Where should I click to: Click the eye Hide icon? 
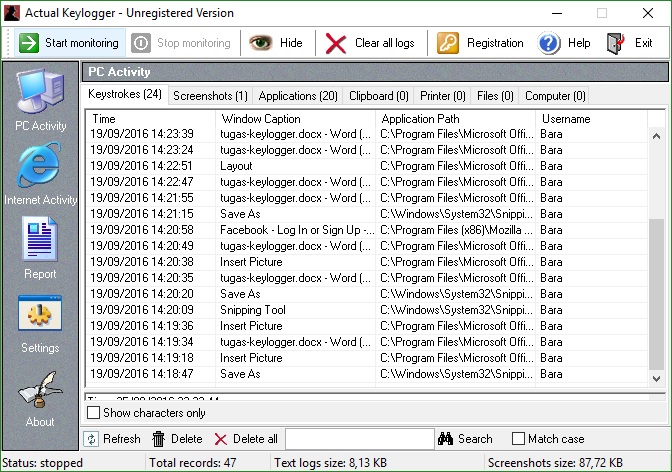click(261, 42)
